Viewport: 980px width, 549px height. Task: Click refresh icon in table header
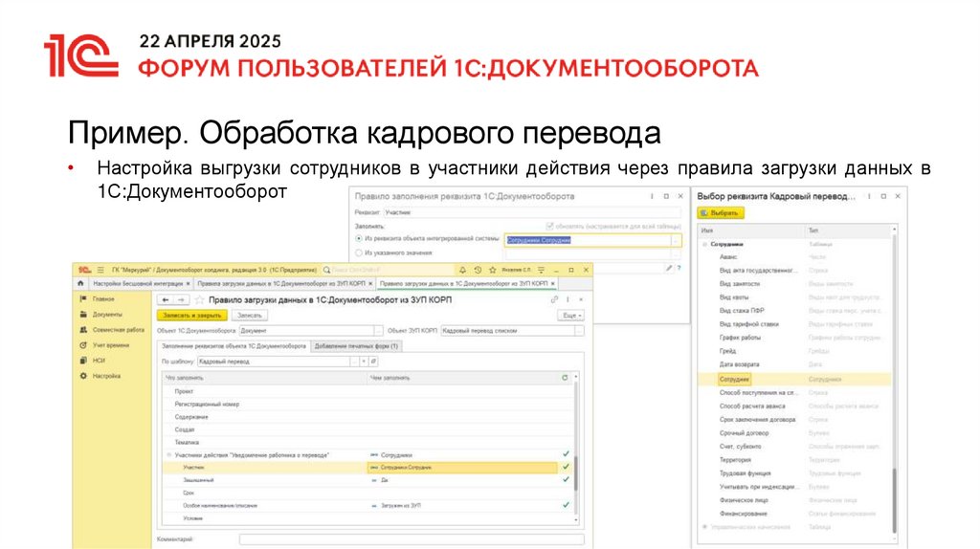pyautogui.click(x=565, y=378)
